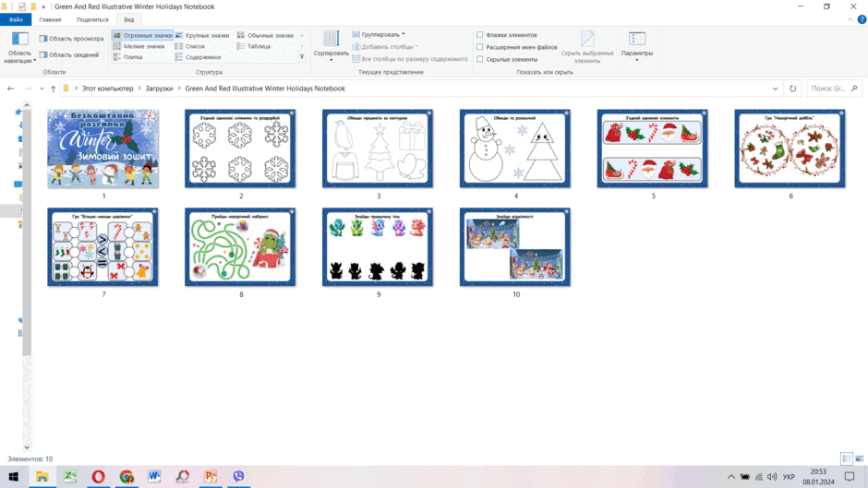
Task: Select the dragon shadows thumbnail 9
Action: coord(378,246)
